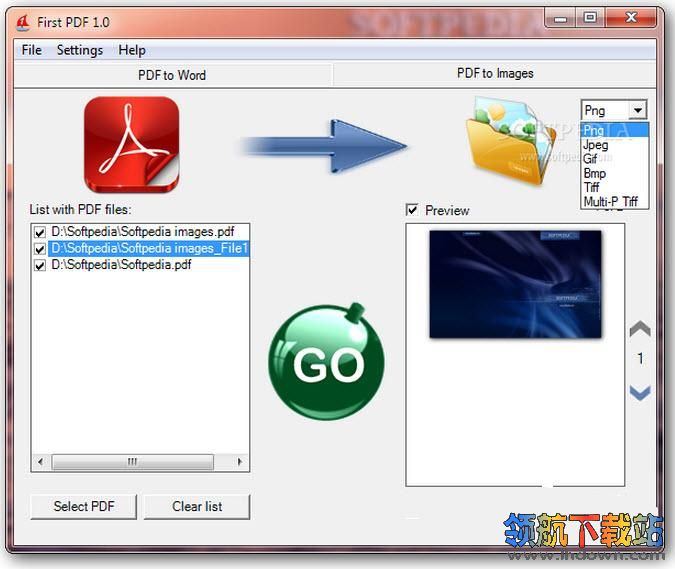This screenshot has width=675, height=569.
Task: Choose Gif from the format list
Action: (614, 159)
